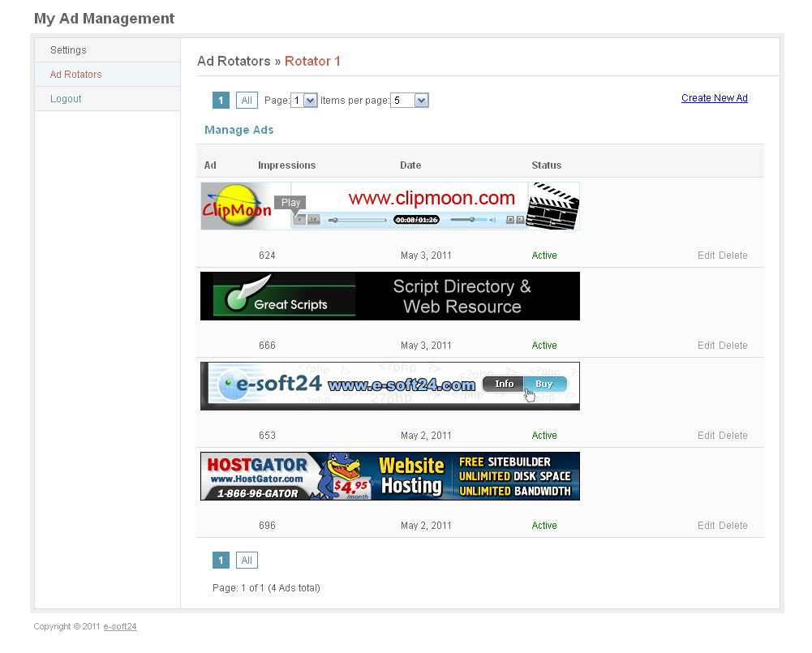This screenshot has height=653, width=812.
Task: Click the bottom All pagination button
Action: pyautogui.click(x=247, y=561)
